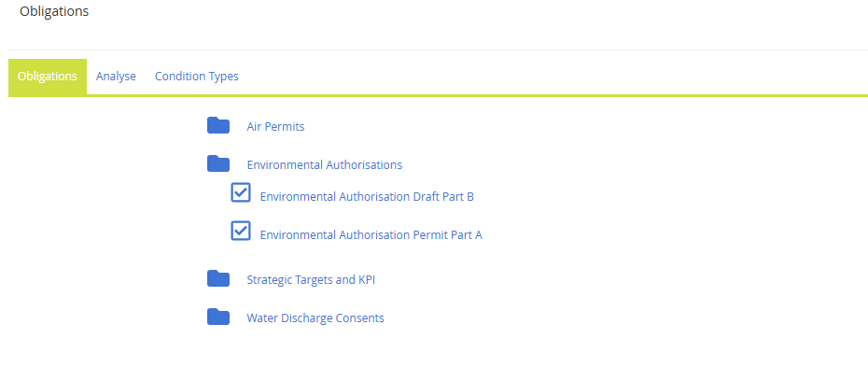
Task: Expand the Air Permits folder
Action: 218,125
